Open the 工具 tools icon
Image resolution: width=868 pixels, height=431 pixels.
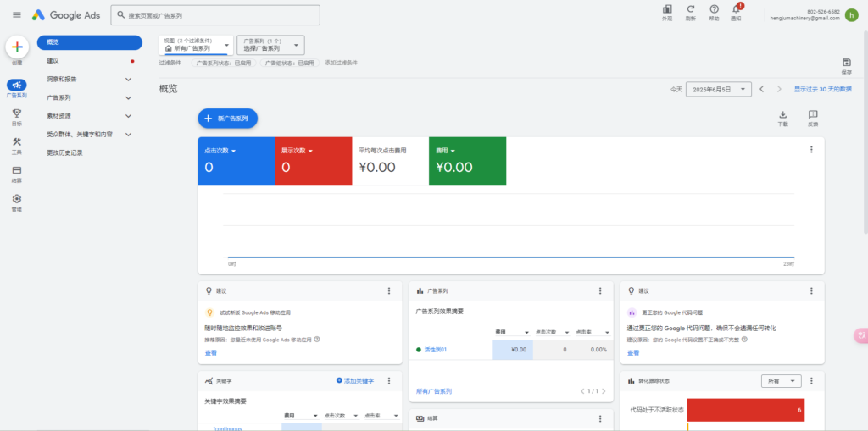(17, 141)
